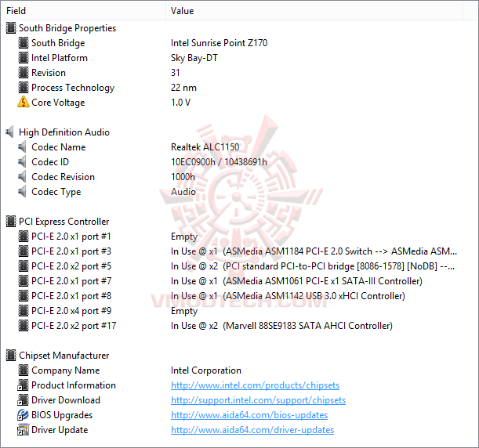The image size is (479, 448).
Task: Click the Value column header
Action: (314, 11)
